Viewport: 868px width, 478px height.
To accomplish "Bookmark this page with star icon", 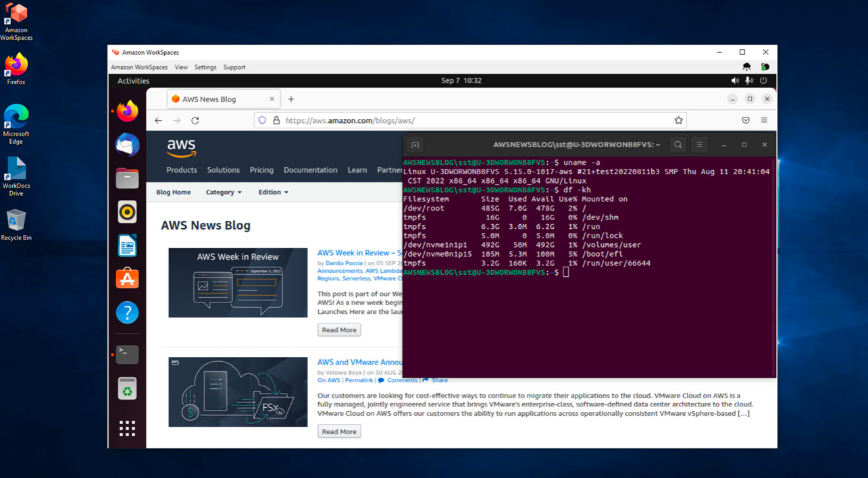I will (678, 120).
